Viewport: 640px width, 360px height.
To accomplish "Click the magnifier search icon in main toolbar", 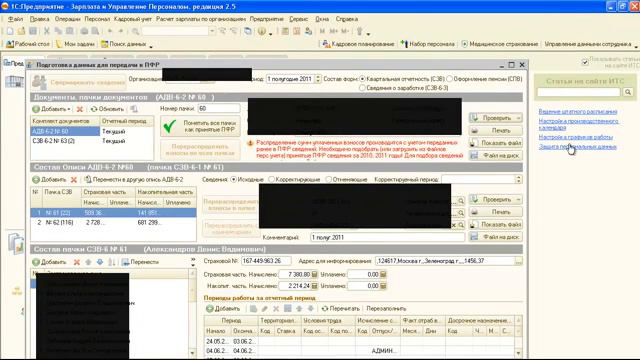I will [x=136, y=31].
